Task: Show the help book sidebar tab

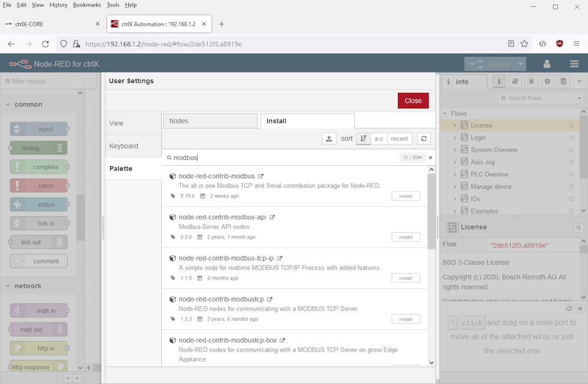Action: pyautogui.click(x=515, y=81)
